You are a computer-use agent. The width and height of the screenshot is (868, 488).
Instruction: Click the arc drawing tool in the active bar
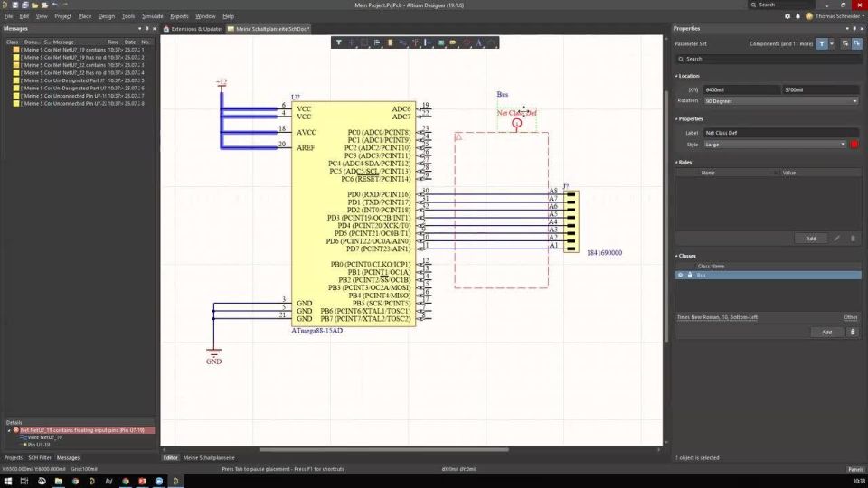pos(492,42)
